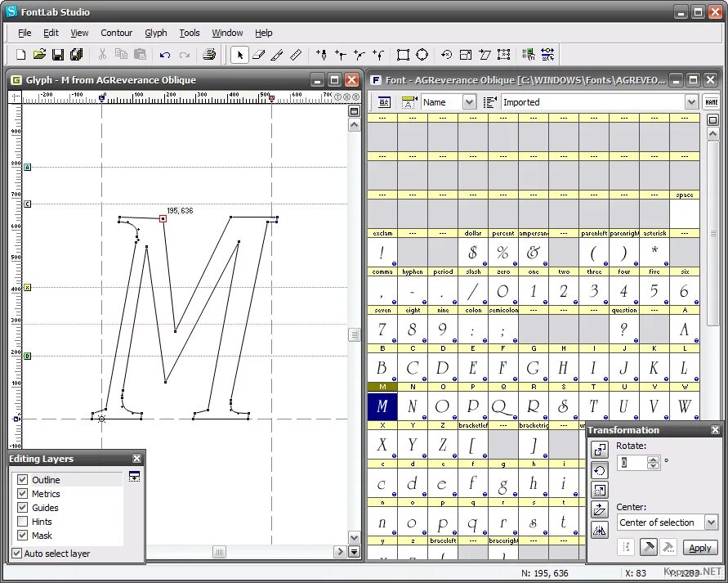Viewport: 728px width, 583px height.
Task: Uncheck the Guides layer option
Action: pos(22,507)
